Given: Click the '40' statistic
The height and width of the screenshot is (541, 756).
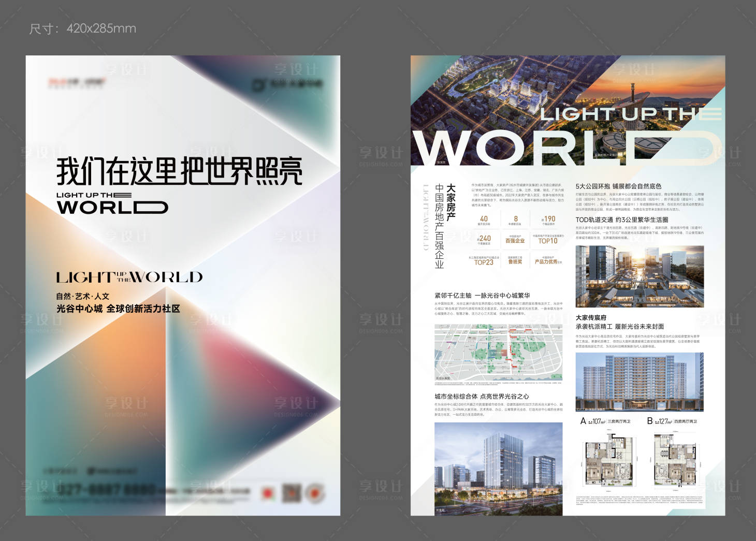Looking at the screenshot, I should [484, 221].
